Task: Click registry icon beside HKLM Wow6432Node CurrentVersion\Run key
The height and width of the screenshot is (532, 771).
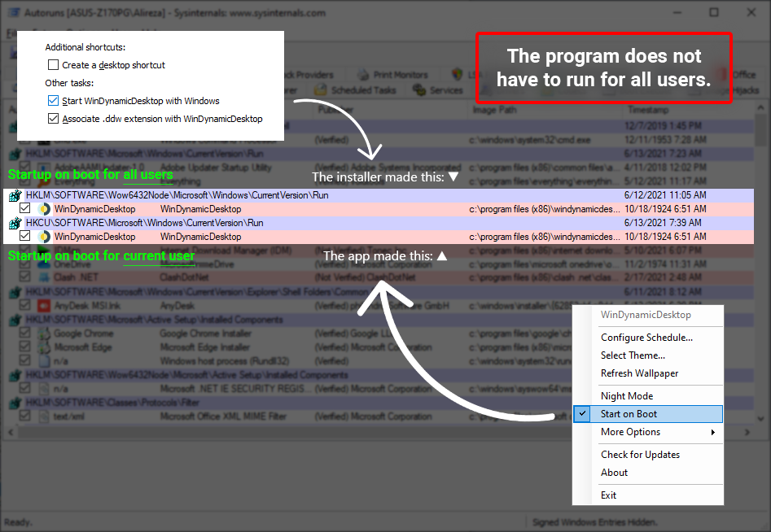Action: 15,195
